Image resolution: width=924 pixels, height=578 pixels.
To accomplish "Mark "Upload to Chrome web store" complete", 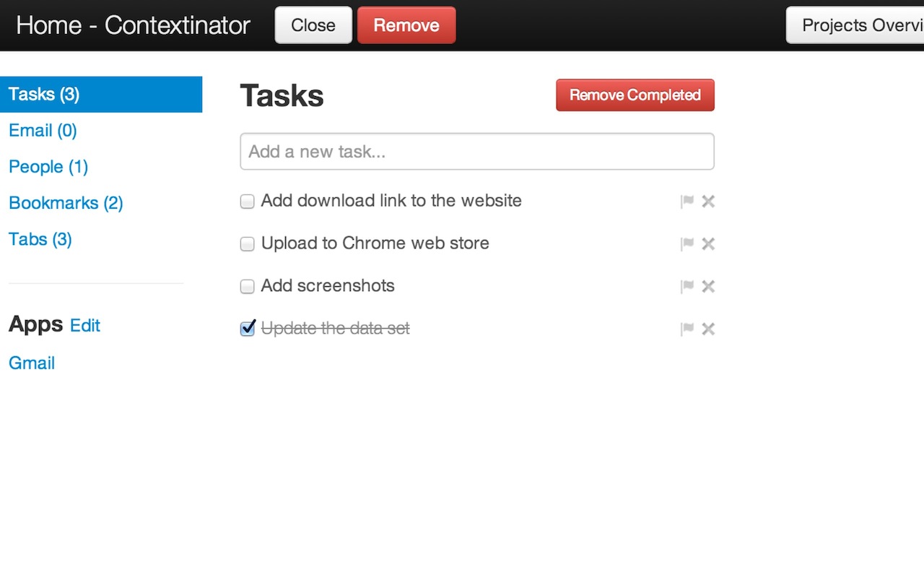I will [247, 244].
